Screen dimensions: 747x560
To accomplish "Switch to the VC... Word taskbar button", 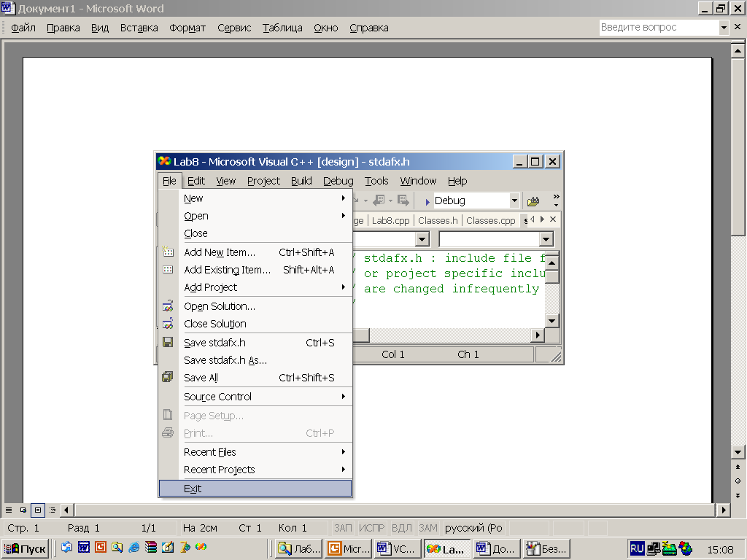I will (x=398, y=548).
